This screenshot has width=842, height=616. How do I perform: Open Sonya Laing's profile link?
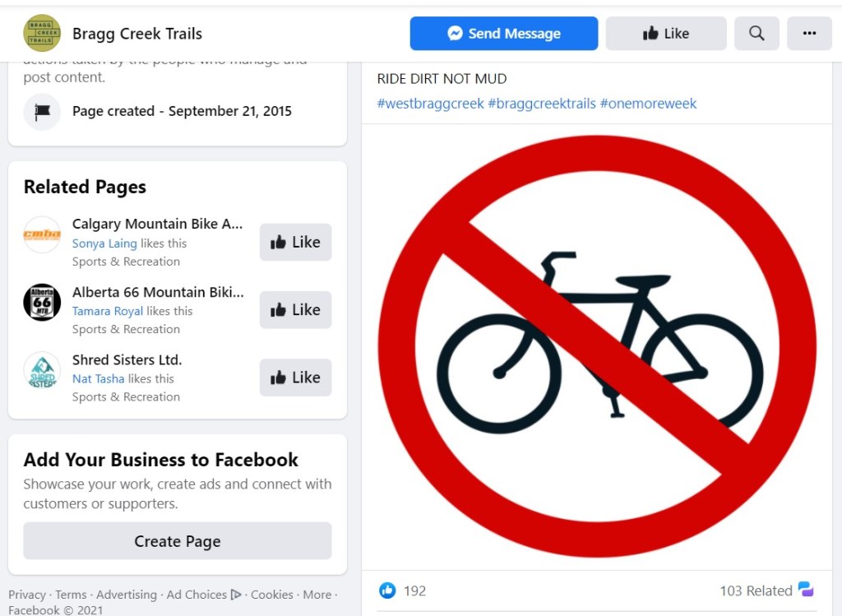(x=104, y=243)
